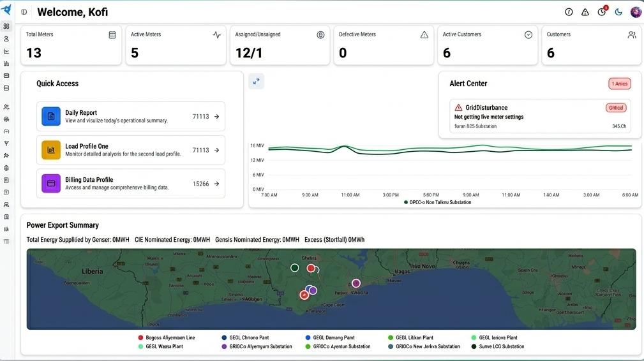Screen dimensions: 644x361
Task: Click the yellow Load Profile One icon
Action: pos(51,150)
